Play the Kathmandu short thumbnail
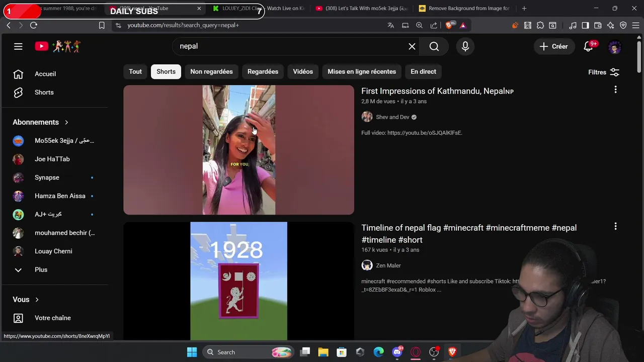 pos(238,150)
